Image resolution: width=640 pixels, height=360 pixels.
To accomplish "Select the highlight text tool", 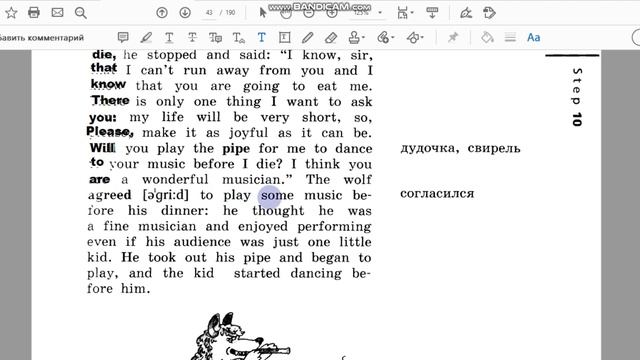I will click(x=146, y=38).
